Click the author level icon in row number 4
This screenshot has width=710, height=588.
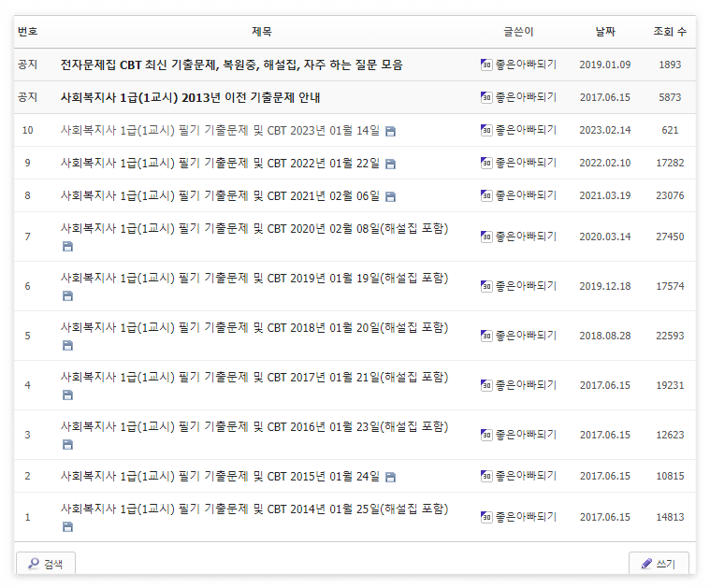(486, 385)
